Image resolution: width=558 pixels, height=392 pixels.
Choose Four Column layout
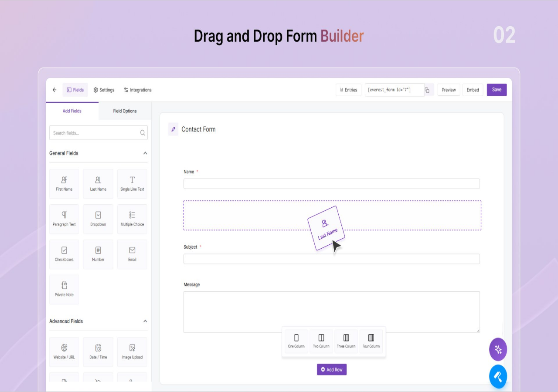coord(371,341)
